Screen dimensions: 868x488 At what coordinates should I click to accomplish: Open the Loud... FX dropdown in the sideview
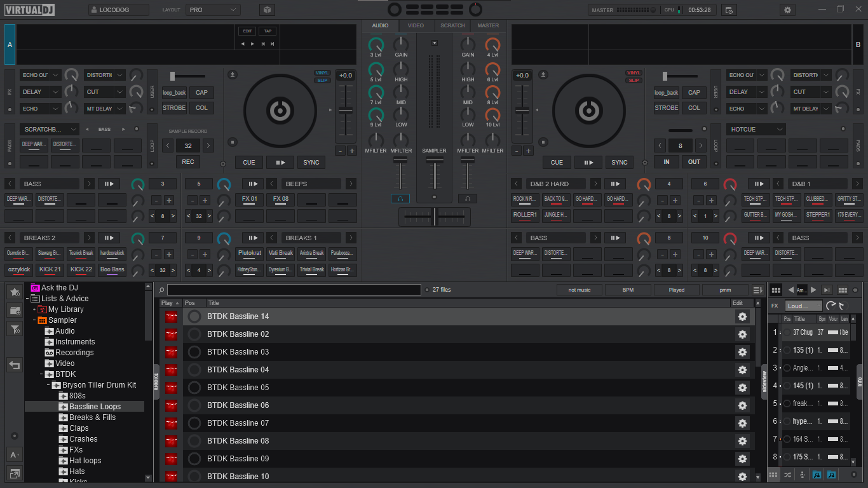(x=803, y=306)
